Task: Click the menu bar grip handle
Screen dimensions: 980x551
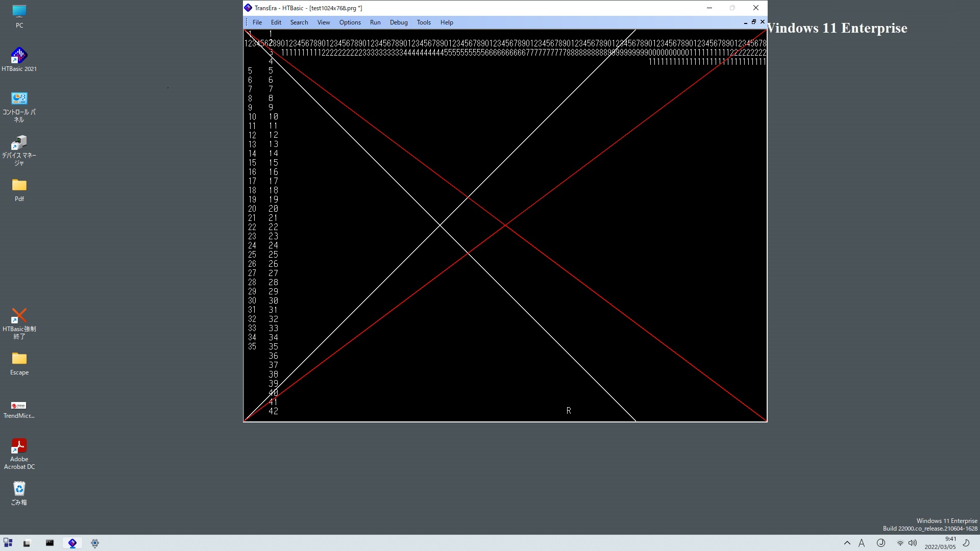Action: click(247, 22)
